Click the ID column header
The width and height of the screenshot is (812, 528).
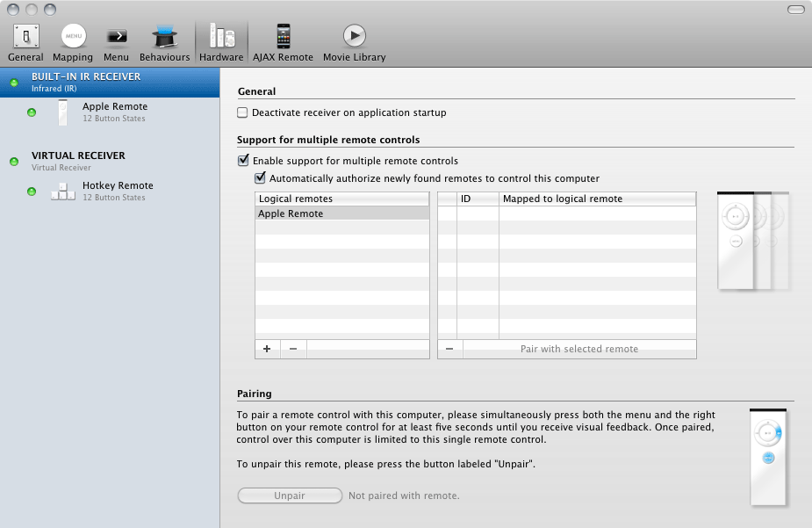pyautogui.click(x=477, y=199)
